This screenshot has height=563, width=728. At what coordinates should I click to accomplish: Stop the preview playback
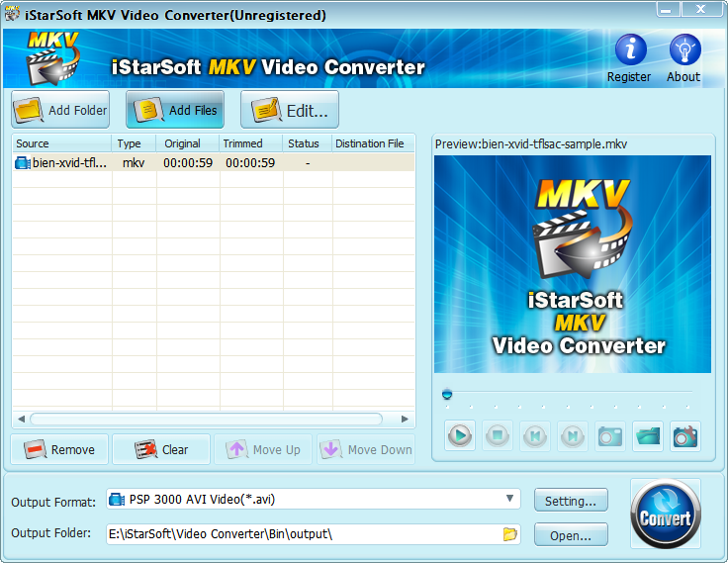coord(498,435)
